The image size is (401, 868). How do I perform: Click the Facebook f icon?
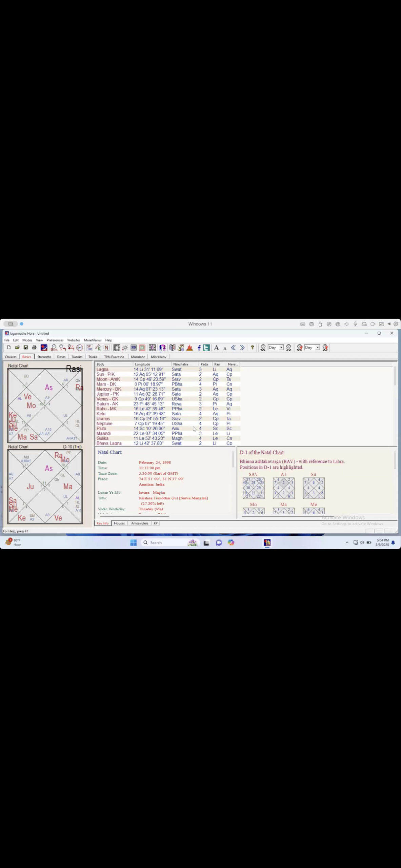click(199, 348)
